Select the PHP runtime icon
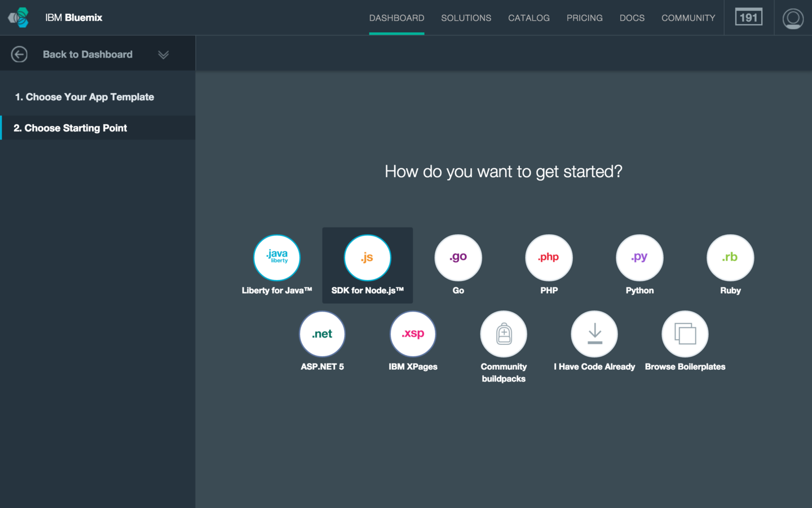 (549, 257)
